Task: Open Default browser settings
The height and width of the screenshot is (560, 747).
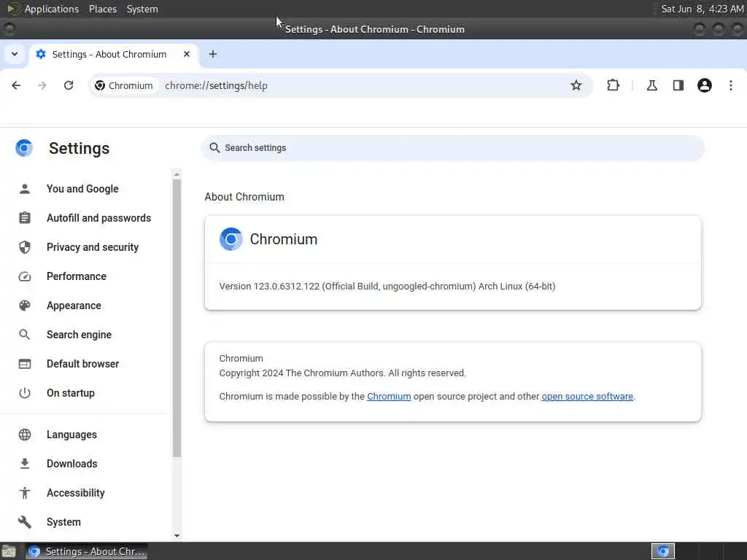Action: pyautogui.click(x=83, y=364)
